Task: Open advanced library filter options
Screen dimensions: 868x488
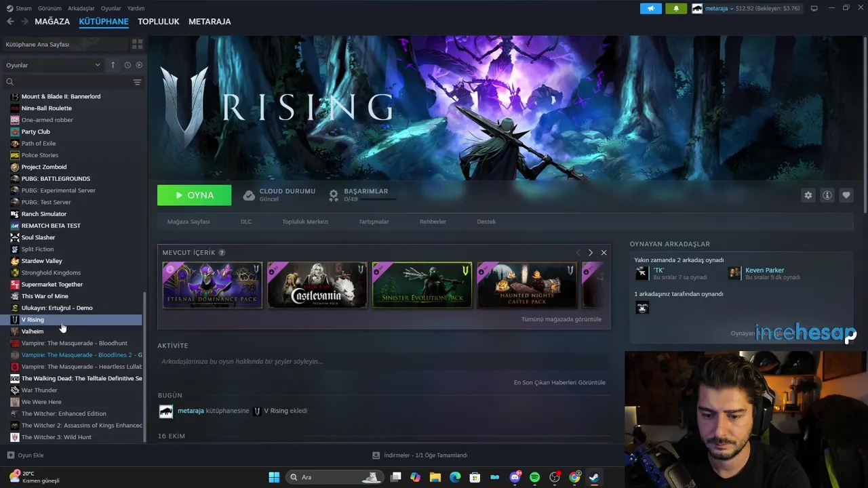Action: tap(137, 82)
